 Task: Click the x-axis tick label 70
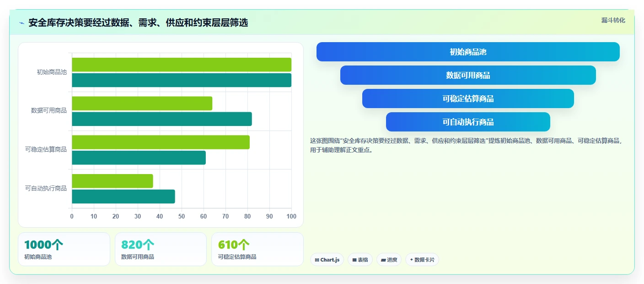(225, 216)
